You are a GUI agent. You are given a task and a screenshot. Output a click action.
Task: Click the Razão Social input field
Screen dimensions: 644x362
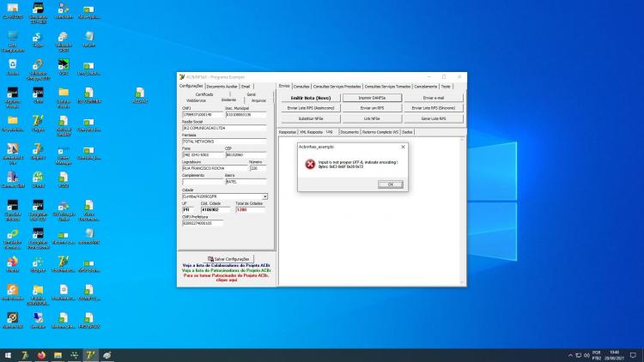tap(224, 128)
